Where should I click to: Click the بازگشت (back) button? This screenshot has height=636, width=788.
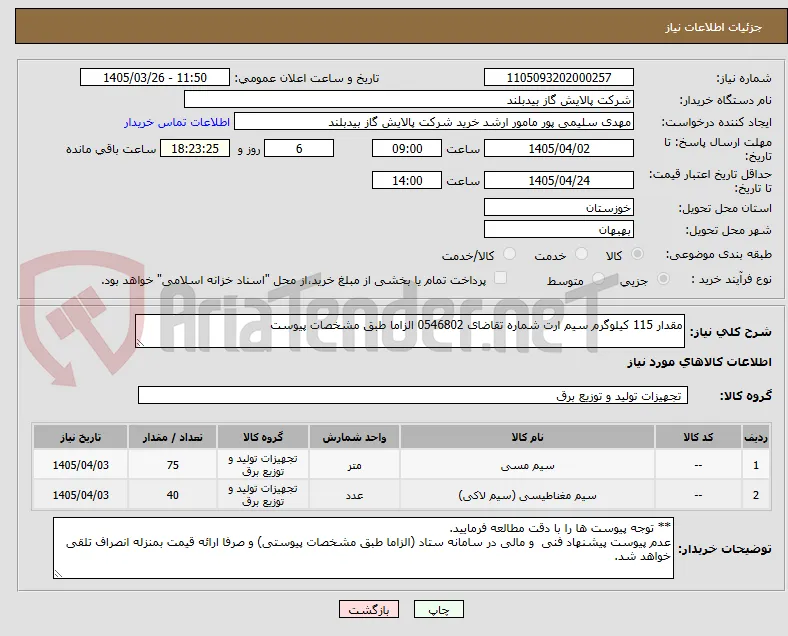[369, 609]
